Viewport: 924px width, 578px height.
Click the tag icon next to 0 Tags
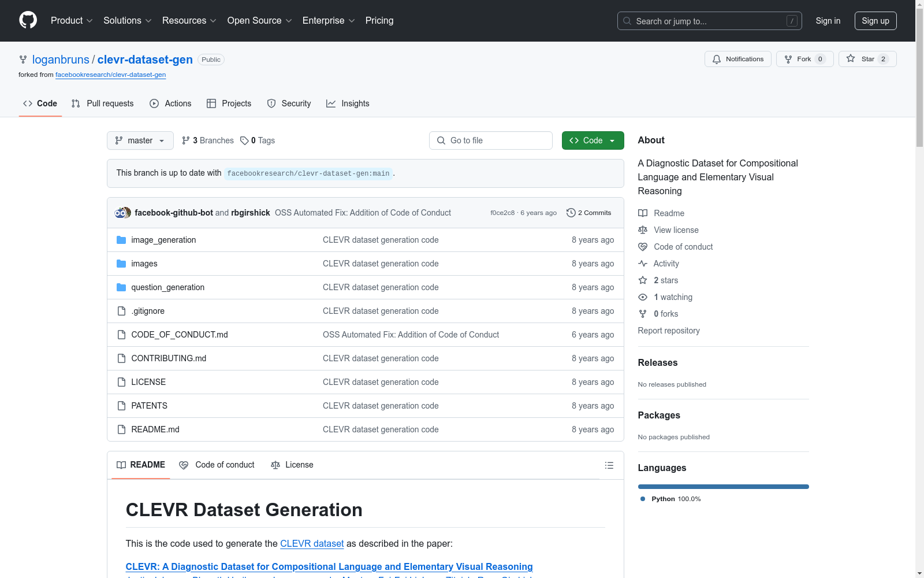point(244,140)
